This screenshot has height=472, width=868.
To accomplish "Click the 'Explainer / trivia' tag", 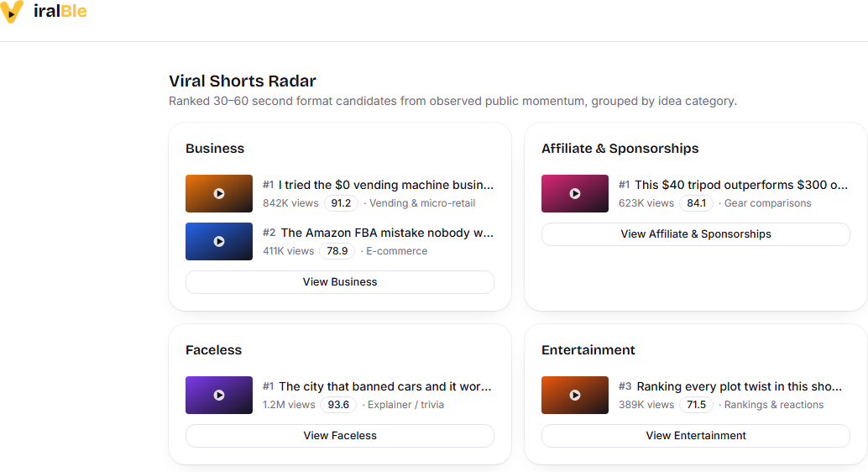I will 405,405.
